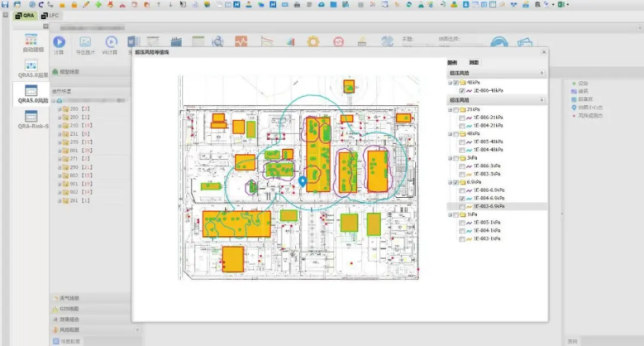The height and width of the screenshot is (346, 644).
Task: Collapse the 6.9kPa folder in legend tree
Action: pos(450,182)
